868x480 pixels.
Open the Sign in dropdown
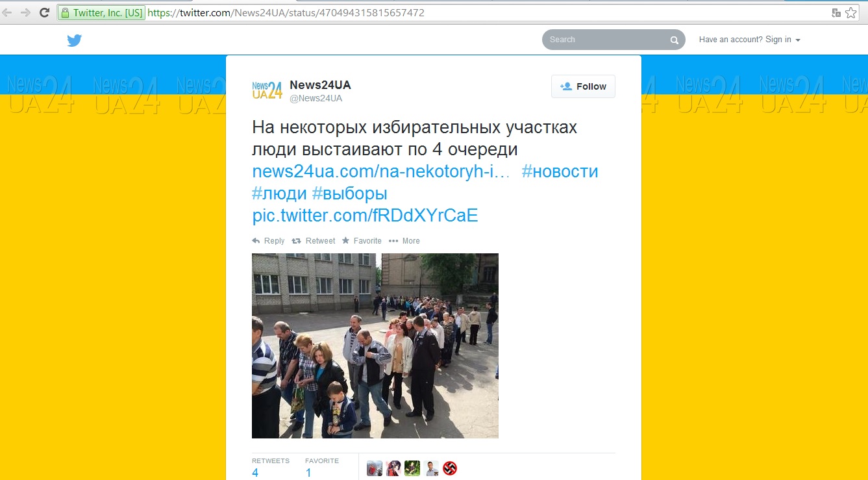coord(749,40)
